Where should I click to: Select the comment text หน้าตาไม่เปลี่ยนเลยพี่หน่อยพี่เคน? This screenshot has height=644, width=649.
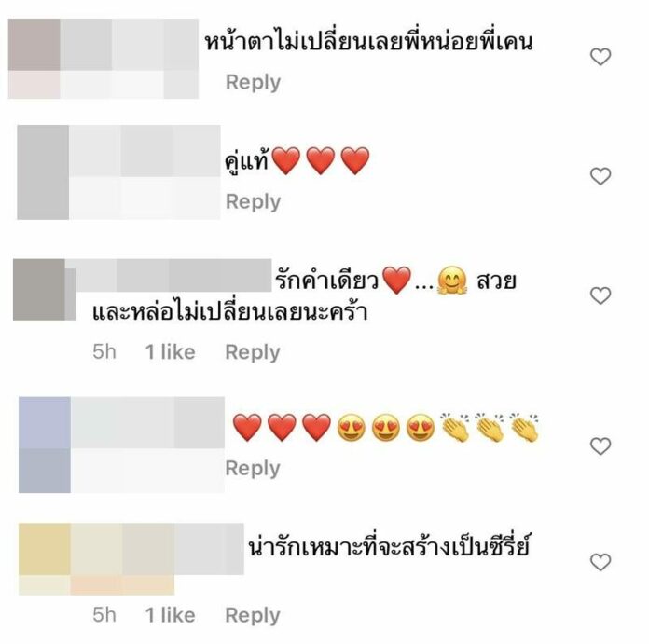[x=368, y=42]
